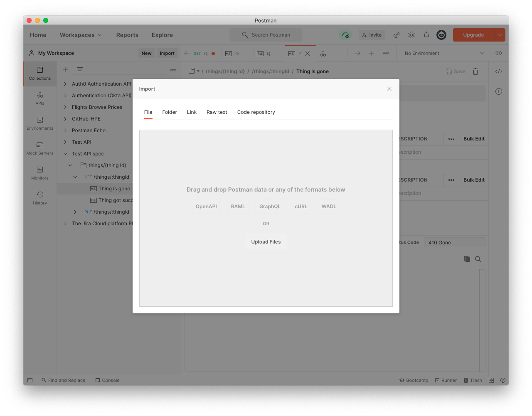Screen dimensions: 532x416
Task: Switch to the Folder tab in Import
Action: [170, 112]
